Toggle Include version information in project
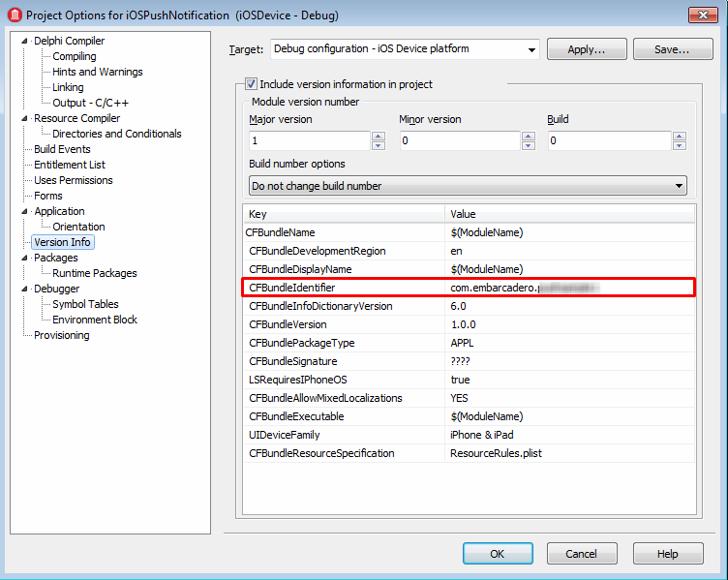728x580 pixels. [251, 84]
